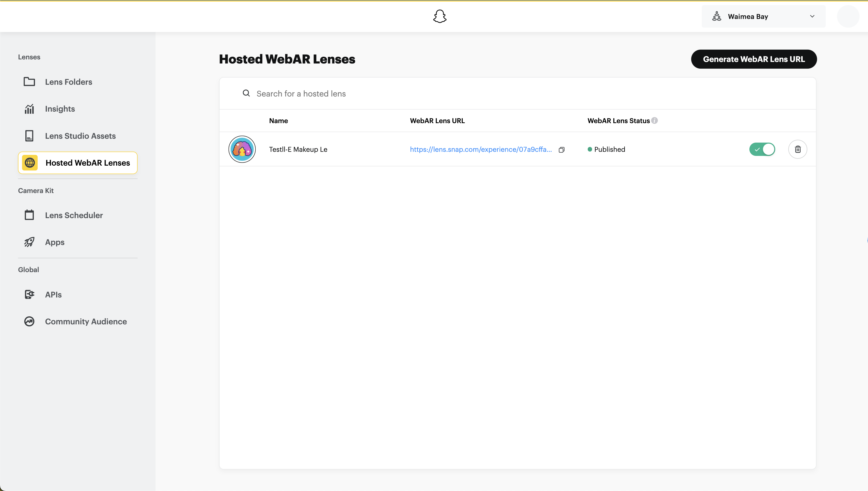Toggle off the published lens switch
The image size is (868, 491).
pos(762,150)
